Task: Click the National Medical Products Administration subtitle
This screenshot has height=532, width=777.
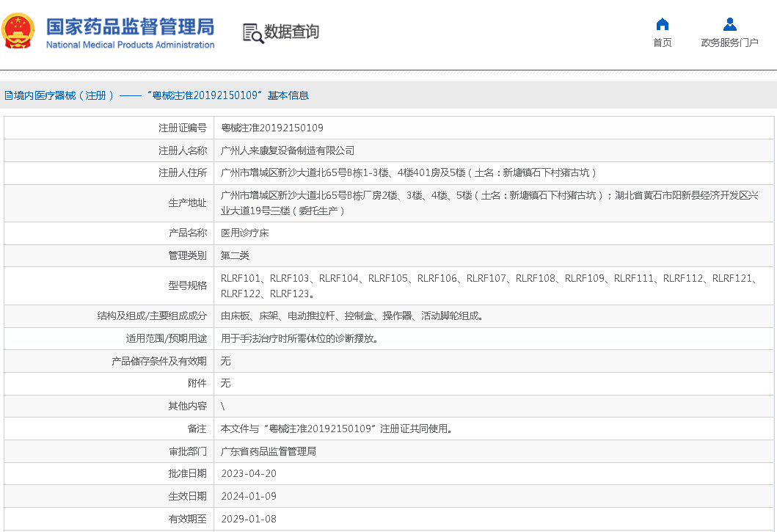Action: click(130, 45)
